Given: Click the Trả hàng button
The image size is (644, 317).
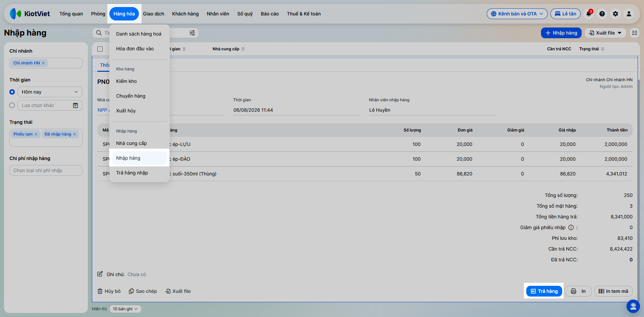Looking at the screenshot, I should pyautogui.click(x=544, y=291).
